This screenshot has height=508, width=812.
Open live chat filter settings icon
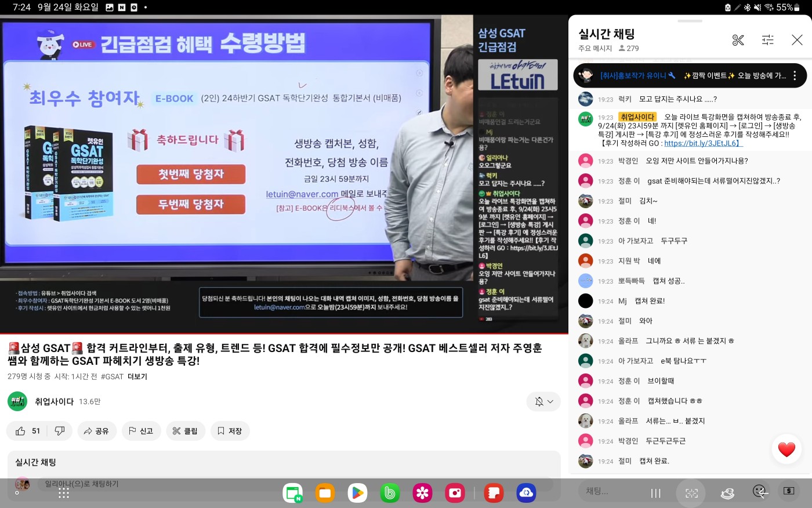click(767, 40)
